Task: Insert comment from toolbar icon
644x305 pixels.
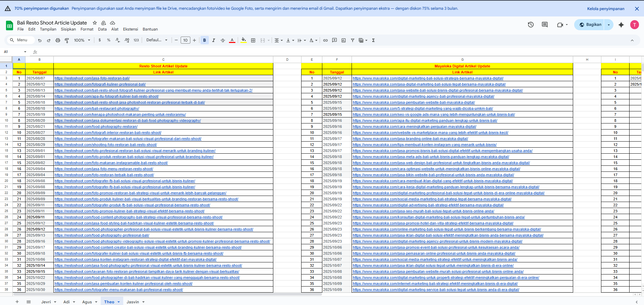Action: tap(334, 40)
